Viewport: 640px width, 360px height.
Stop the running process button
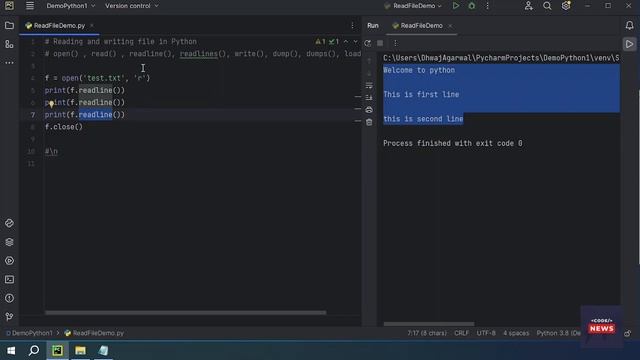click(380, 43)
